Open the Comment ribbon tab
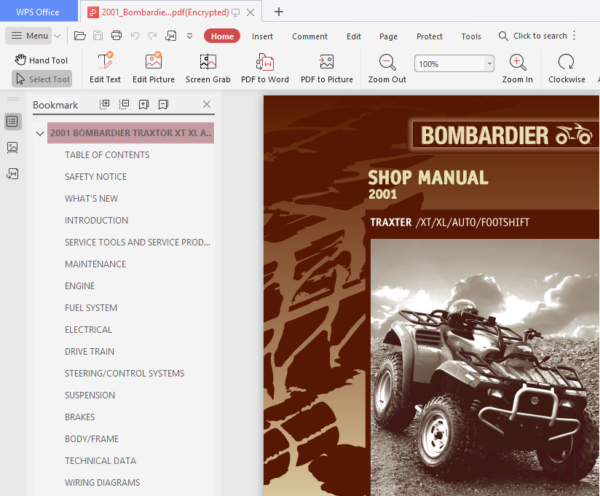This screenshot has width=600, height=496. click(310, 36)
